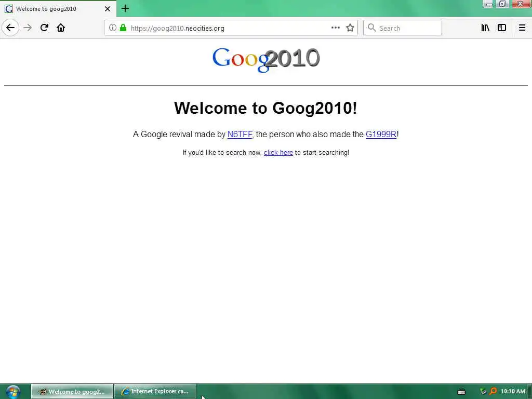Viewport: 532px width, 399px height.
Task: Click the Goog2010 logo image
Action: (266, 60)
